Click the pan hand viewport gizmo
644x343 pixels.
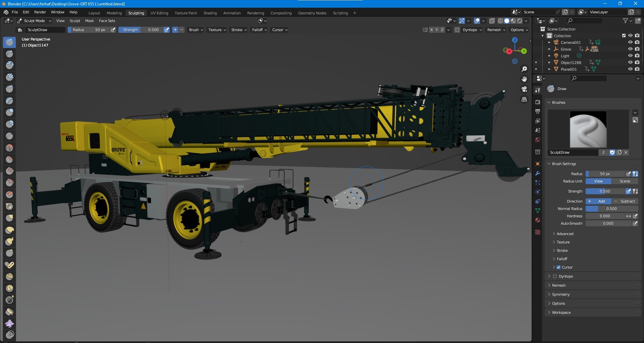click(x=524, y=79)
